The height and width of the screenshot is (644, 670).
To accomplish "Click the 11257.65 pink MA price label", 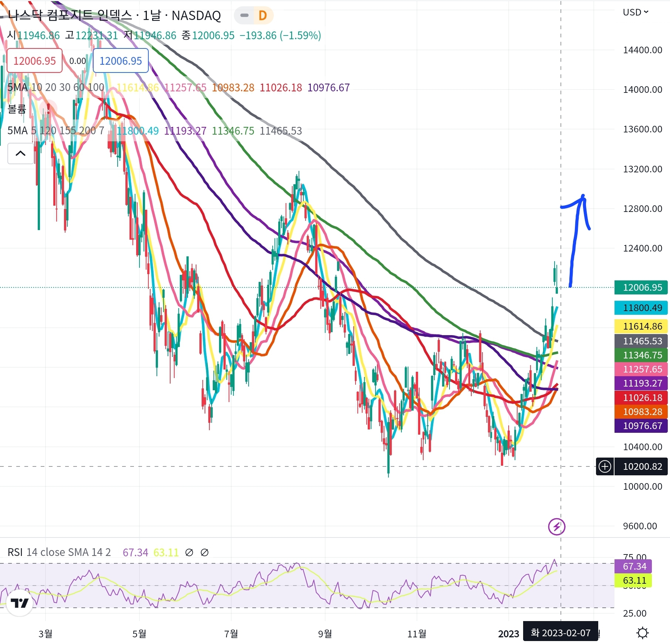I will (641, 369).
